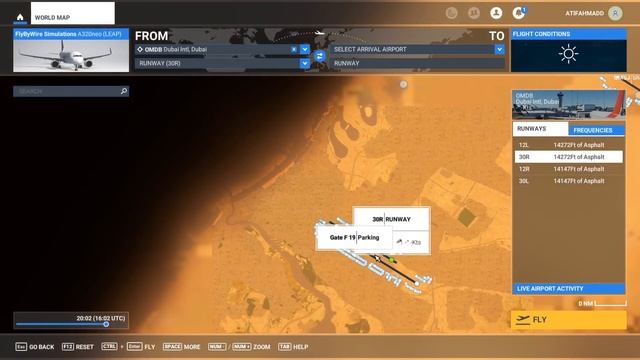Select runway 12R 14147Ft of Asphalt
640x360 pixels.
(x=569, y=169)
